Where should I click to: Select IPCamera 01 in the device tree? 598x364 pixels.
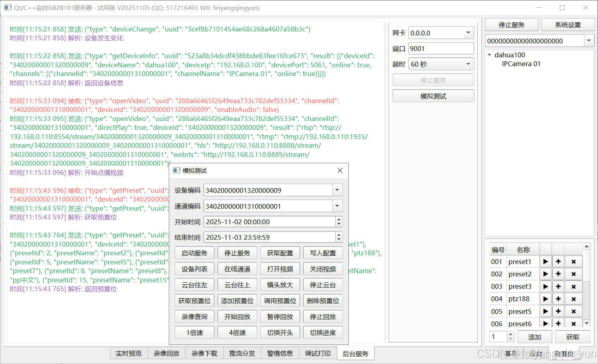[521, 64]
